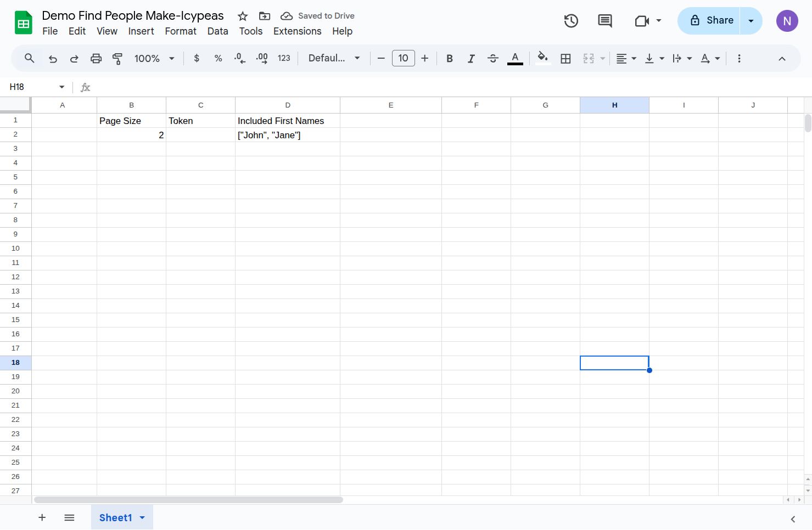Click the Move to folder icon
812x530 pixels.
265,16
